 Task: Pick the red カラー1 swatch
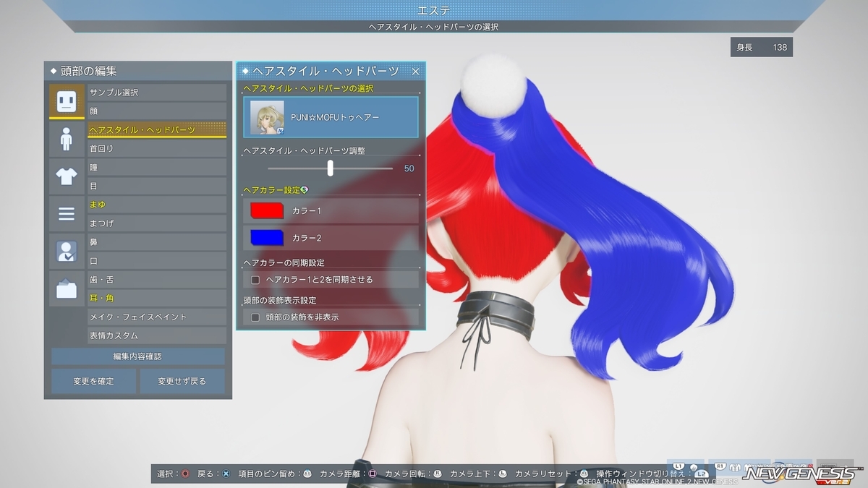267,210
